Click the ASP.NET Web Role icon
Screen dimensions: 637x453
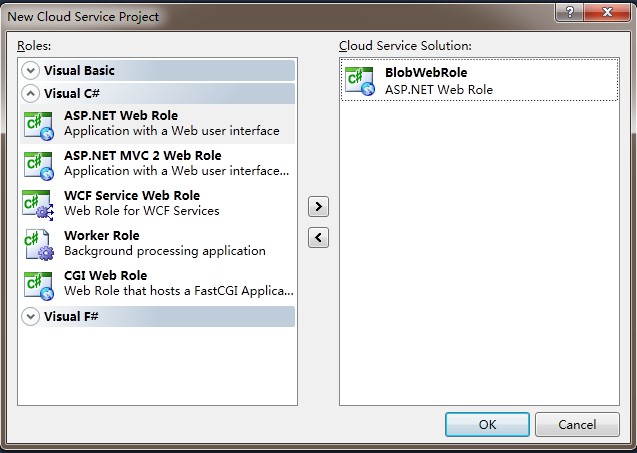pyautogui.click(x=38, y=123)
